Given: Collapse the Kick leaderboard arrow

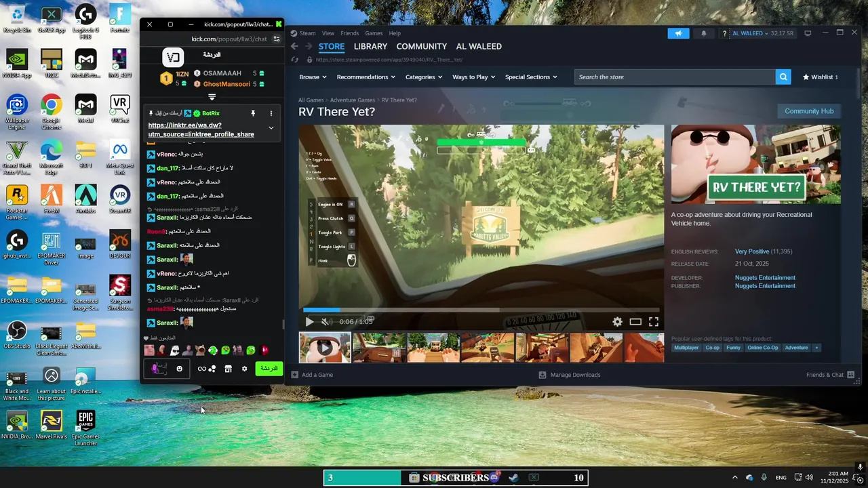Looking at the screenshot, I should pos(212,97).
